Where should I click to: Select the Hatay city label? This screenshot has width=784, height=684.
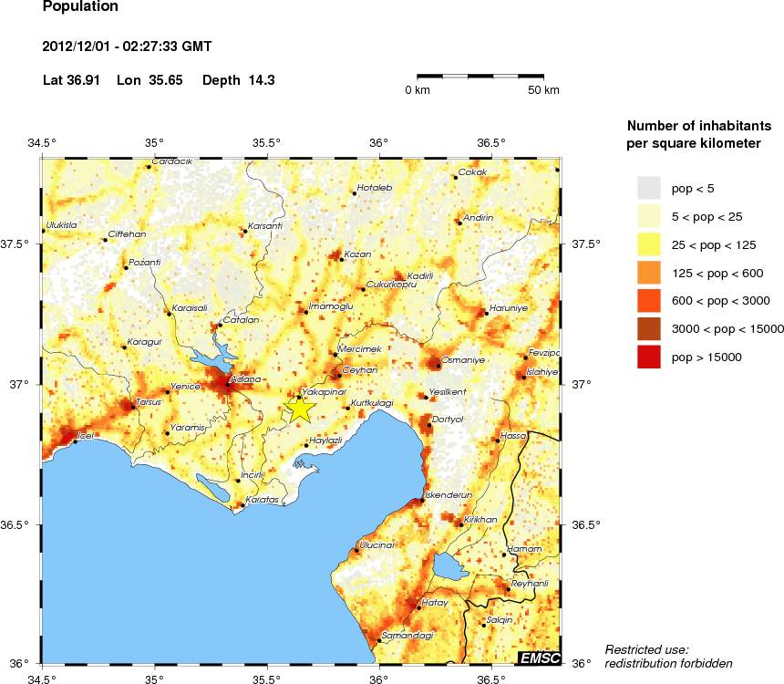[435, 603]
